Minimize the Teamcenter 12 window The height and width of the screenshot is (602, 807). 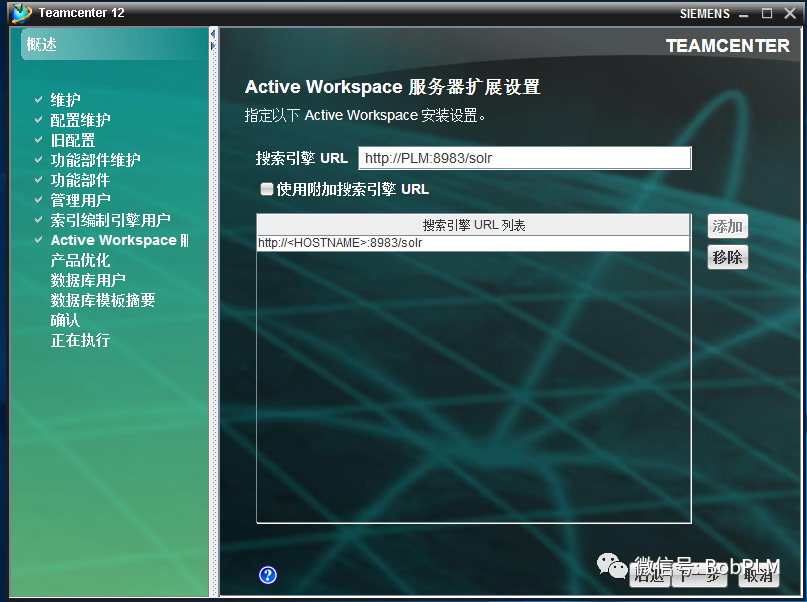click(743, 14)
